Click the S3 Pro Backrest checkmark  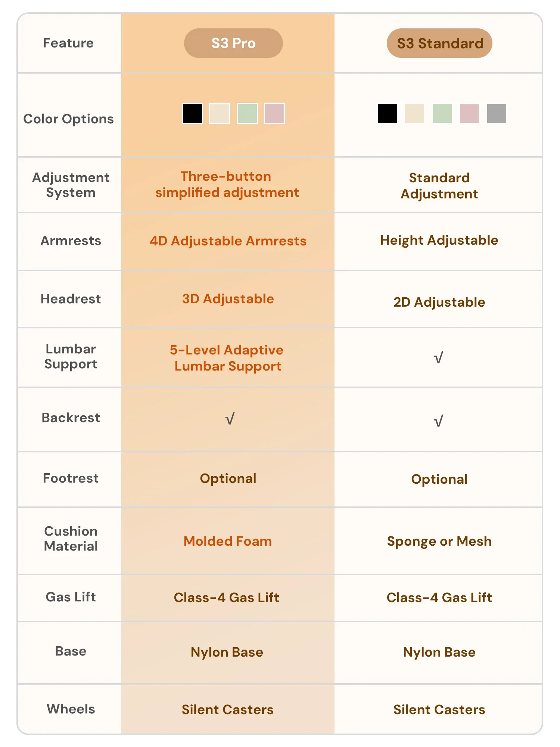(x=230, y=419)
